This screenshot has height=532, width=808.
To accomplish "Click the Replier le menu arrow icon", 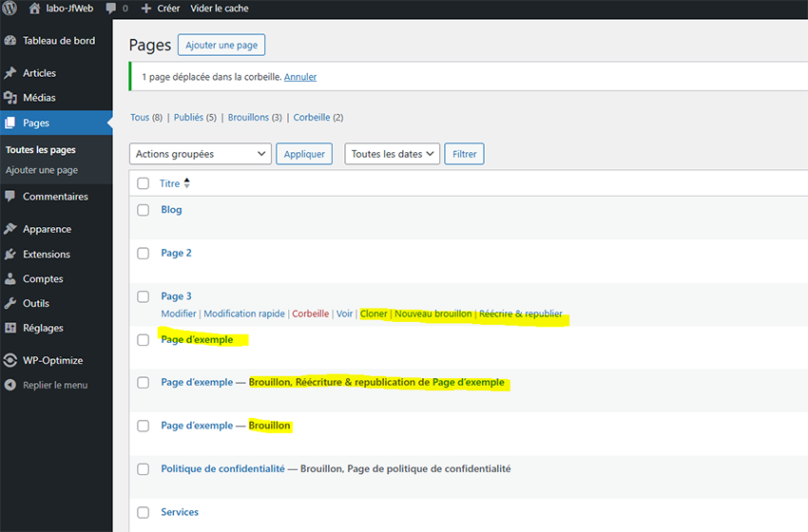I will click(10, 385).
